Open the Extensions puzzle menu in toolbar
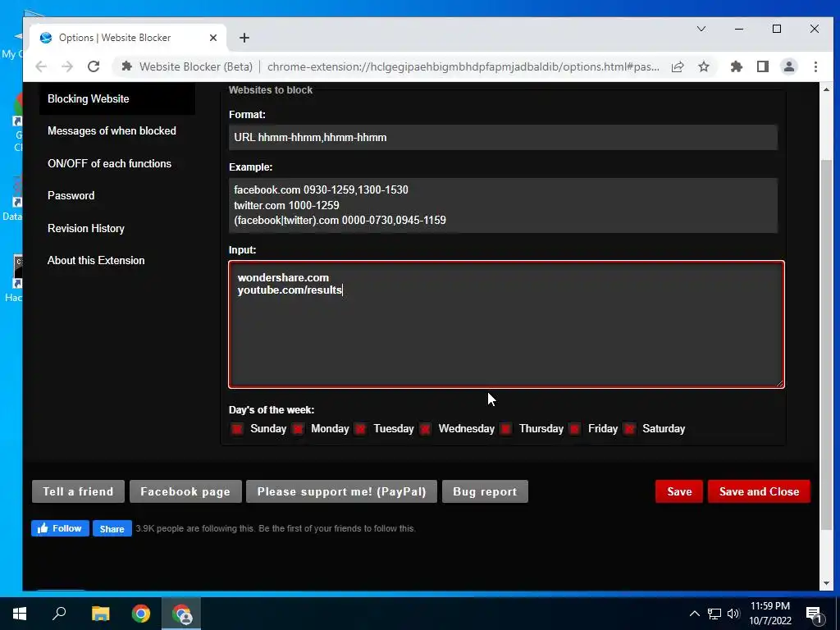 (737, 66)
